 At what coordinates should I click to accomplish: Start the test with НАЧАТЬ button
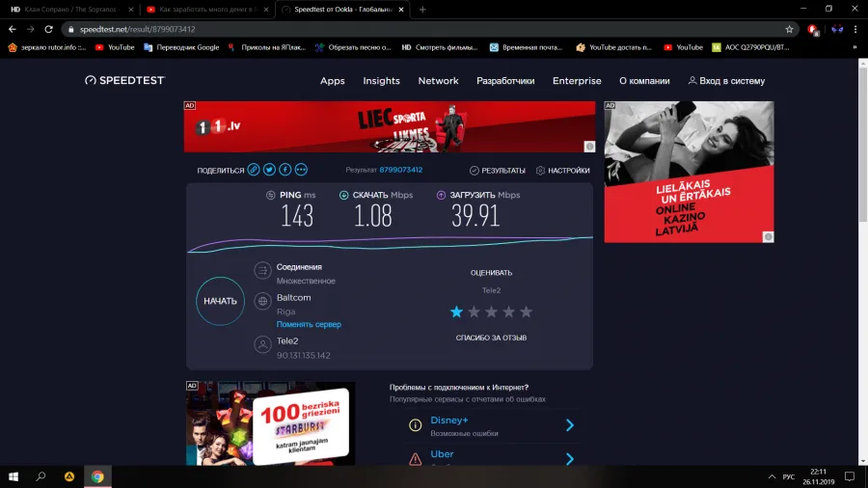coord(220,301)
